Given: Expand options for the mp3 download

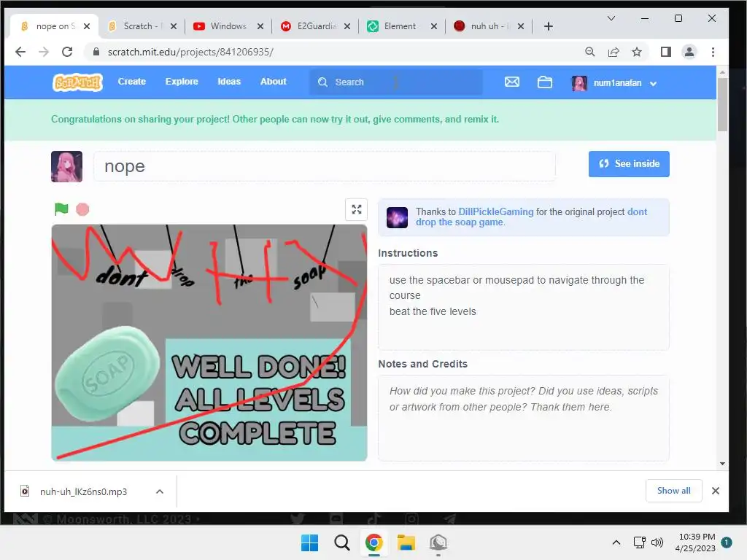Looking at the screenshot, I should 160,491.
